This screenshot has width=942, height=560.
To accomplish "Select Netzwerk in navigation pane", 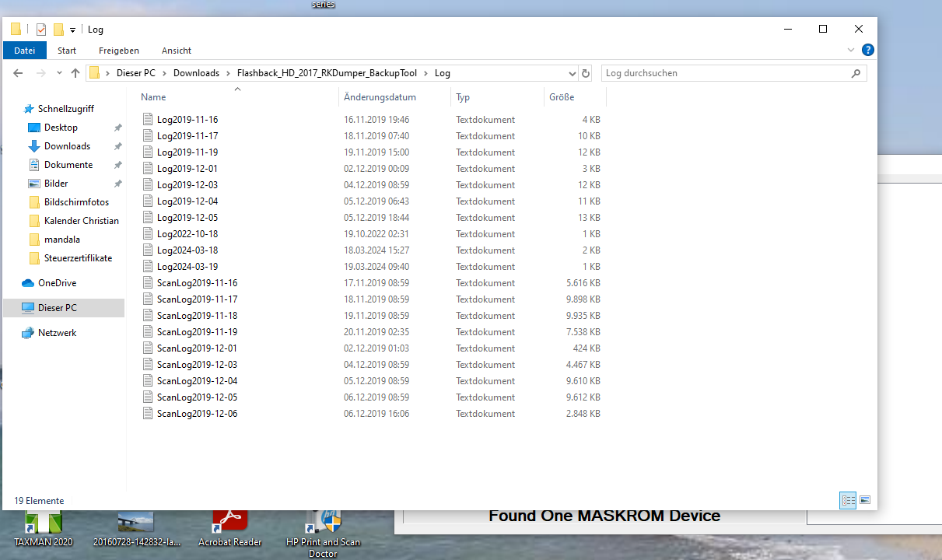I will click(x=57, y=333).
